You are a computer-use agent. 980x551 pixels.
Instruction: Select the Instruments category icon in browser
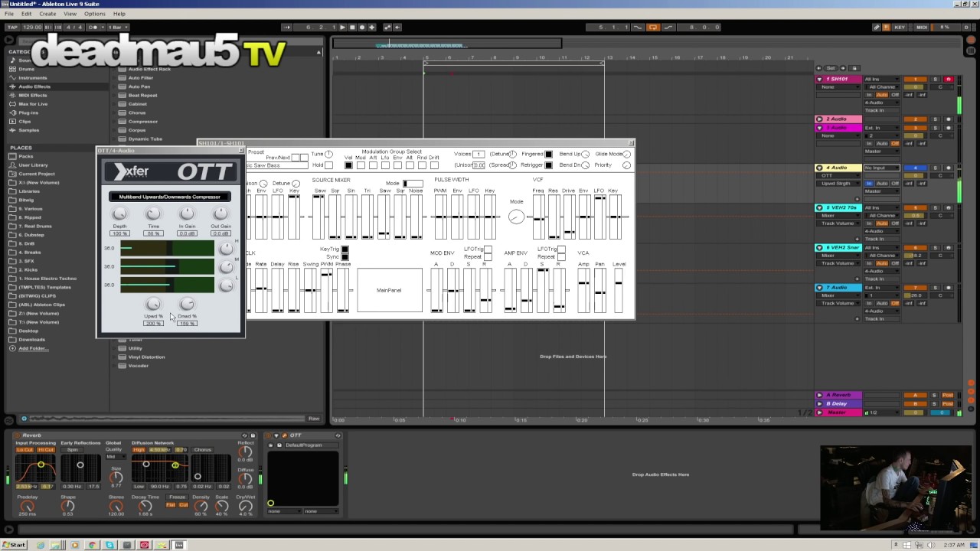pyautogui.click(x=12, y=77)
